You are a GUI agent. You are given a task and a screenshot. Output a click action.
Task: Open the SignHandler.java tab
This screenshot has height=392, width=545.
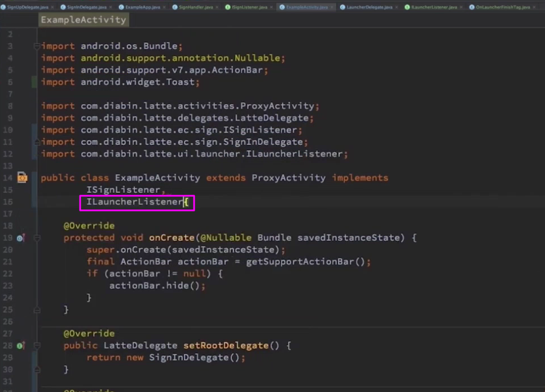tap(196, 7)
